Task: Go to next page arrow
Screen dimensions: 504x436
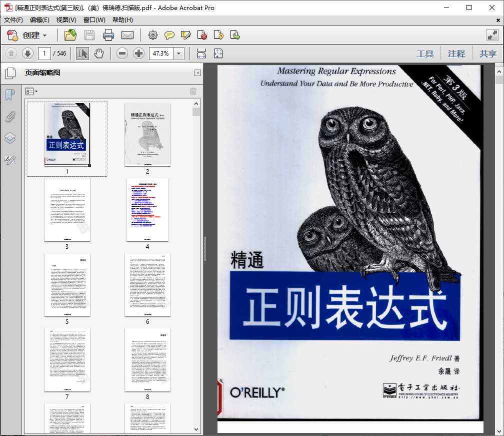Action: (x=27, y=54)
